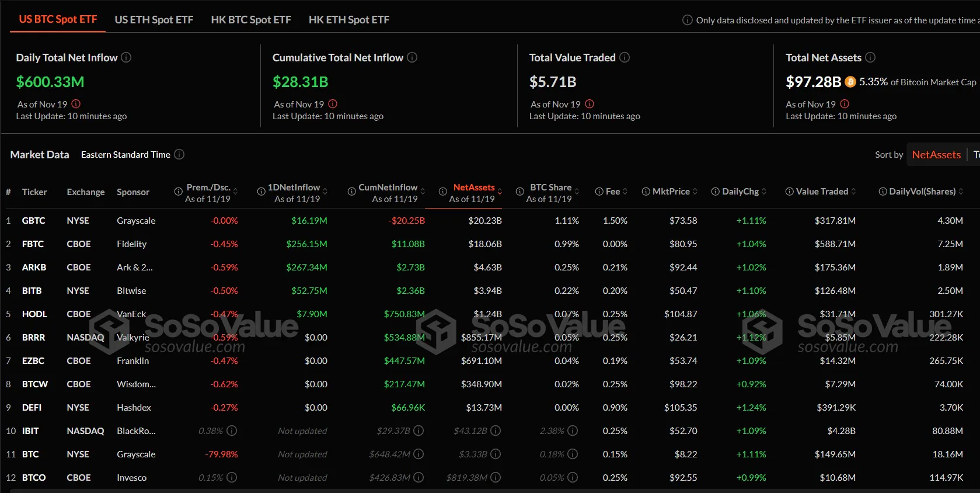Toggle NetAssets column sort arrows
The image size is (980, 493).
[500, 192]
